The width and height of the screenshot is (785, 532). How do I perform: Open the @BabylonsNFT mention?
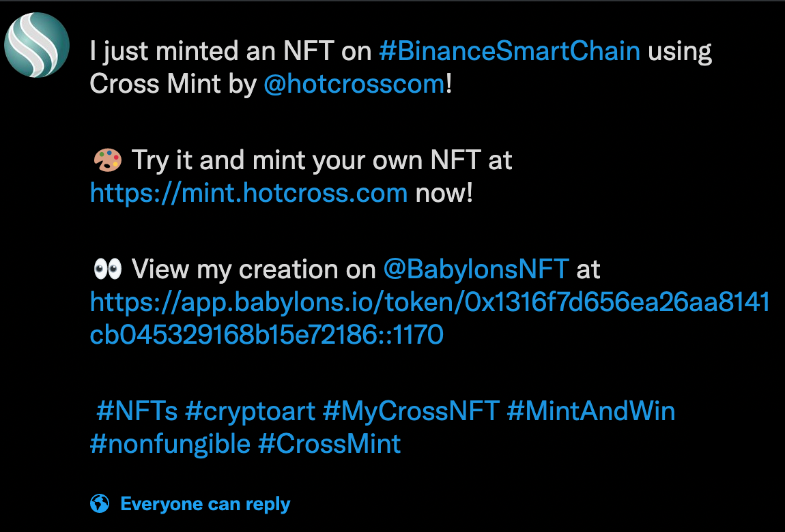click(x=476, y=269)
